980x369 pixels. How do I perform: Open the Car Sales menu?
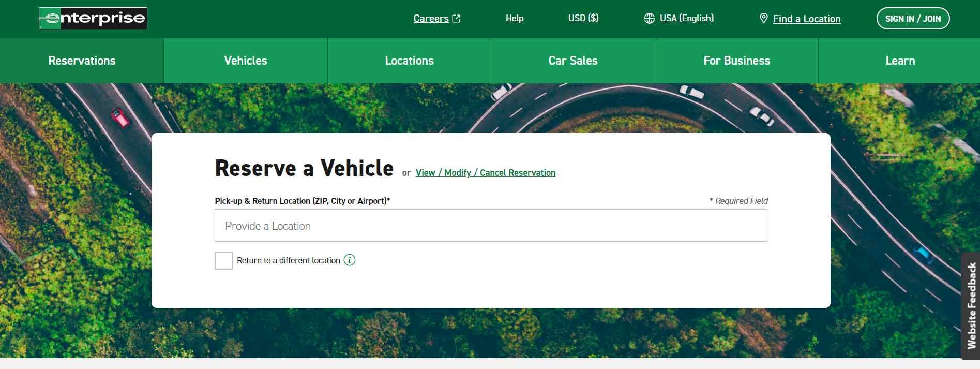[572, 61]
